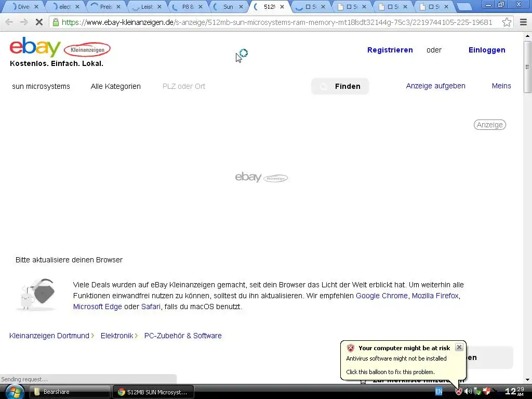Open the Meins link
Image resolution: width=532 pixels, height=399 pixels.
click(501, 86)
